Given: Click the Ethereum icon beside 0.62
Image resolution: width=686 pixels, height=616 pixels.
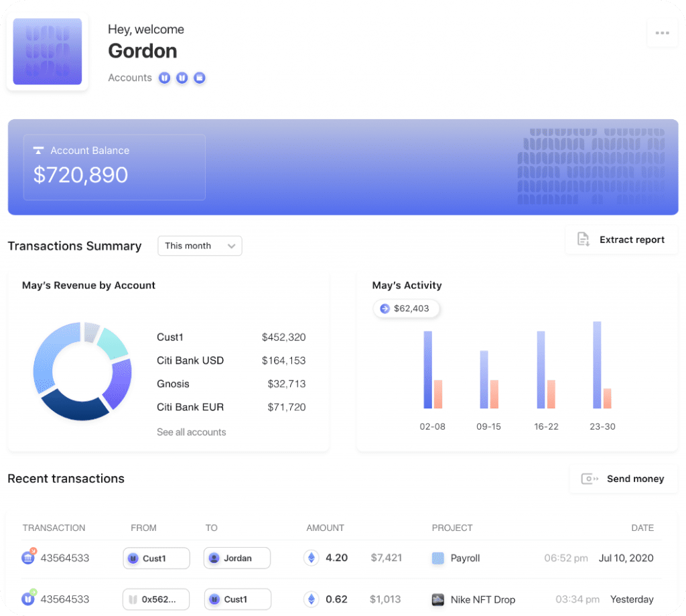Looking at the screenshot, I should click(311, 599).
